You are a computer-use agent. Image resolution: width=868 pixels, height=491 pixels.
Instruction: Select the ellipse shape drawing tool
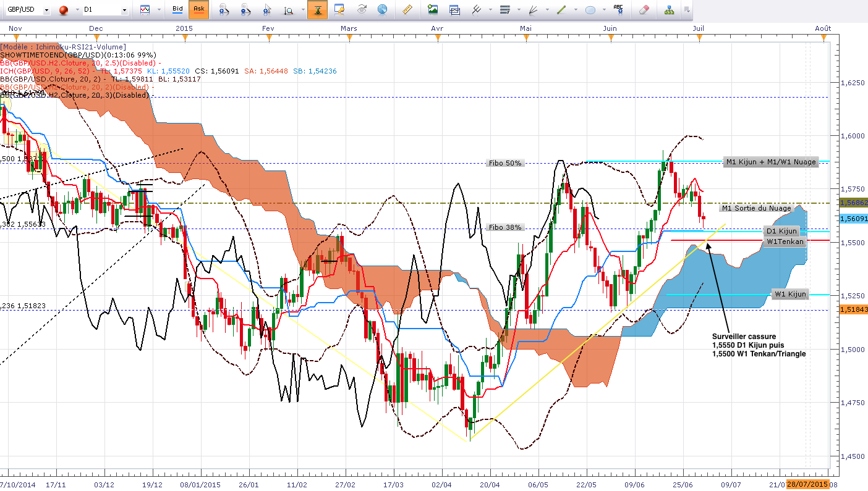click(x=590, y=10)
